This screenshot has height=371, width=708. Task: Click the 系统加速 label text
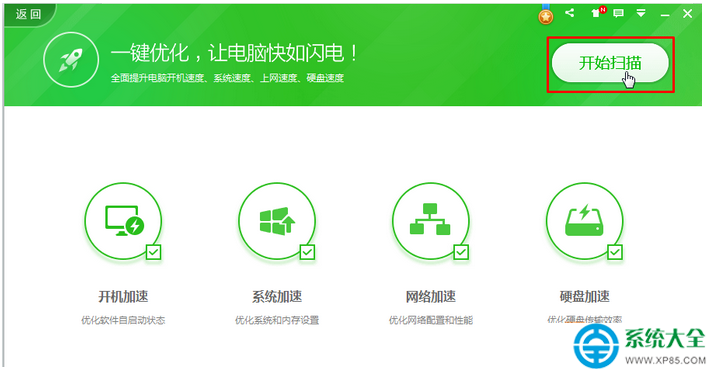click(277, 297)
